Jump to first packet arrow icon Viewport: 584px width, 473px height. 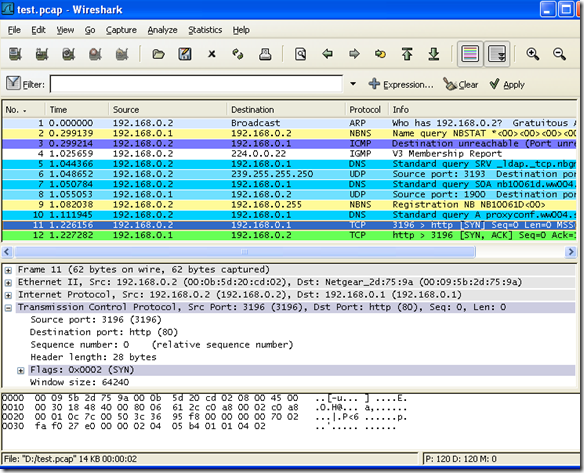[407, 54]
